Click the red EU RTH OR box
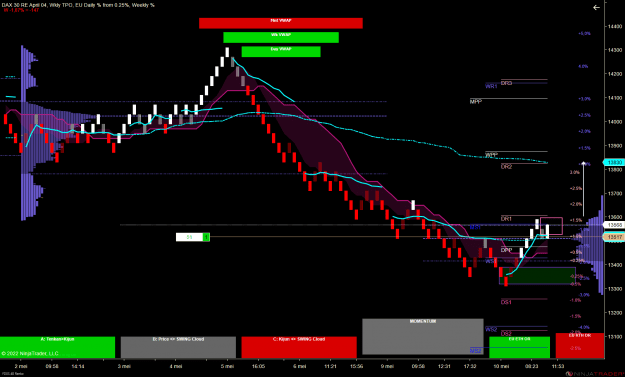Image resolution: width=625 pixels, height=377 pixels. [580, 346]
